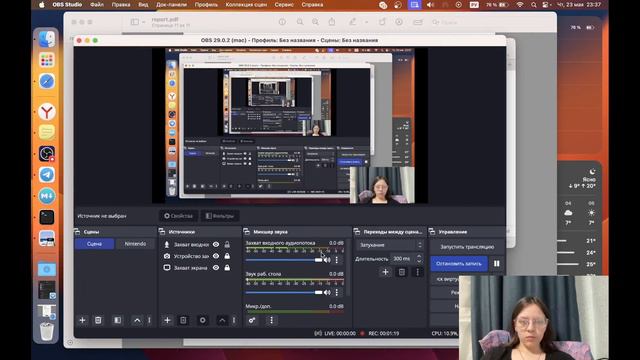Open the Файл menu
This screenshot has height=360, width=640.
click(x=97, y=5)
